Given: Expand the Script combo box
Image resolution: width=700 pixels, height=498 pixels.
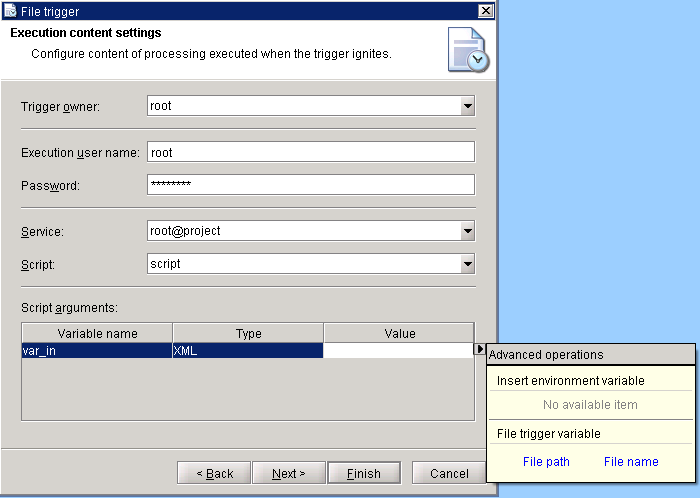Looking at the screenshot, I should 467,263.
